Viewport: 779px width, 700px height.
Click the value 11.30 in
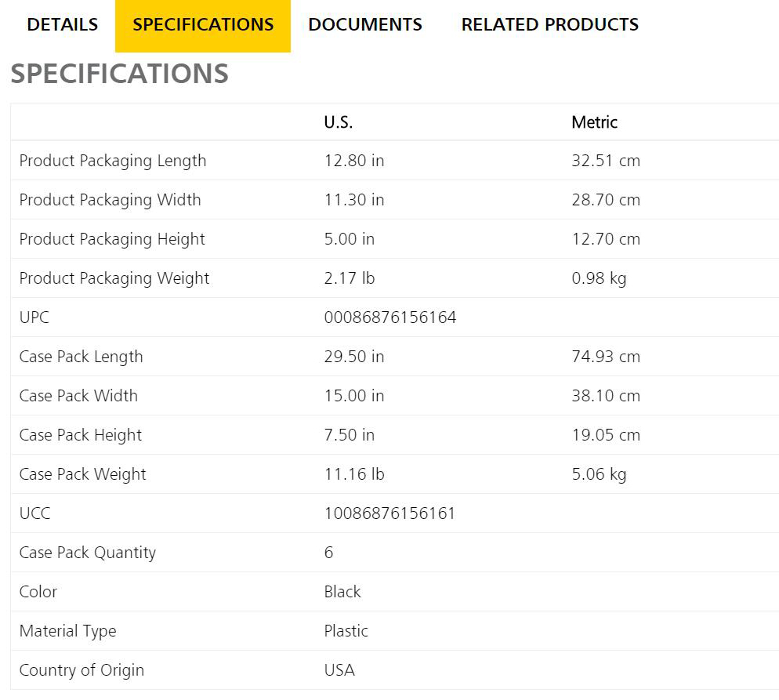coord(353,200)
